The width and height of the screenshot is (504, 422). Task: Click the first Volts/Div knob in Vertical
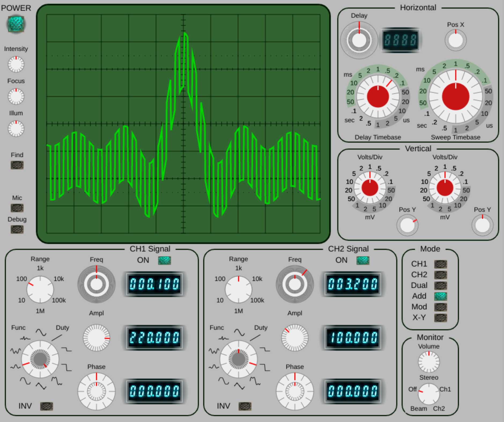click(370, 188)
